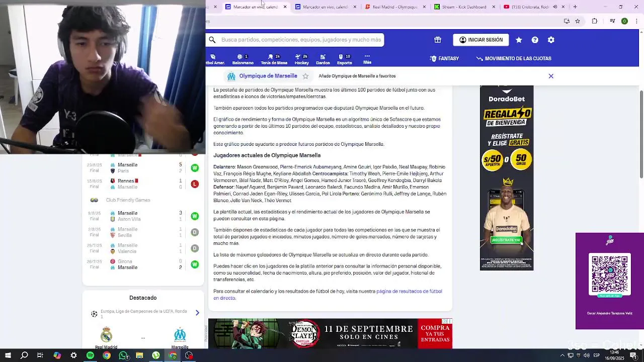
Task: Click the page vertical scrollbar thumb
Action: pyautogui.click(x=641, y=134)
